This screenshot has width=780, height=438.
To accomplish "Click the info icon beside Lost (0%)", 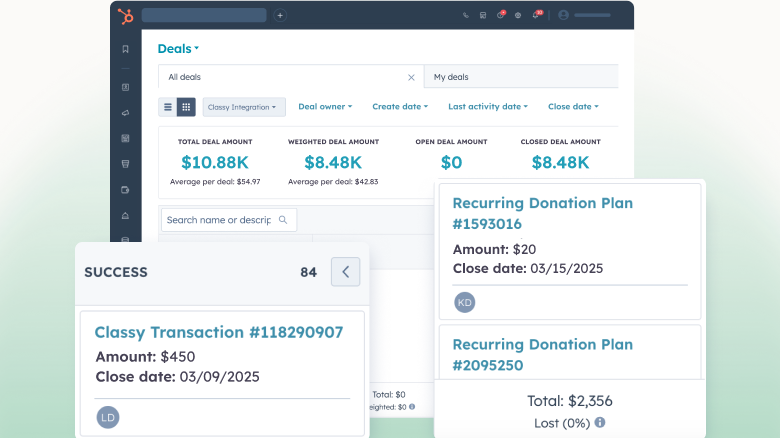I will click(x=600, y=423).
